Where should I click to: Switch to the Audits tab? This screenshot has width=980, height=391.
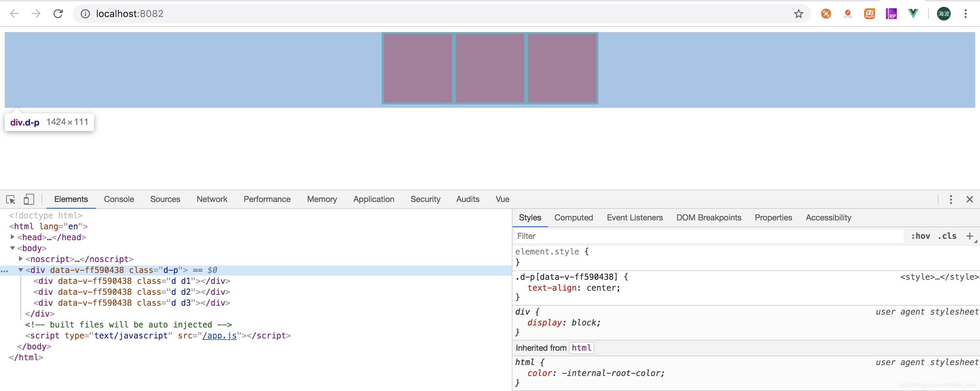pyautogui.click(x=468, y=199)
